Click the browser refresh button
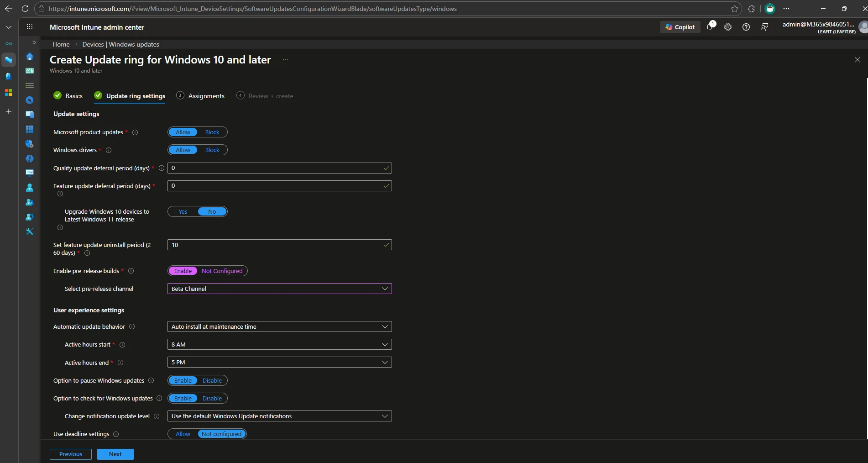The width and height of the screenshot is (868, 463). point(25,9)
